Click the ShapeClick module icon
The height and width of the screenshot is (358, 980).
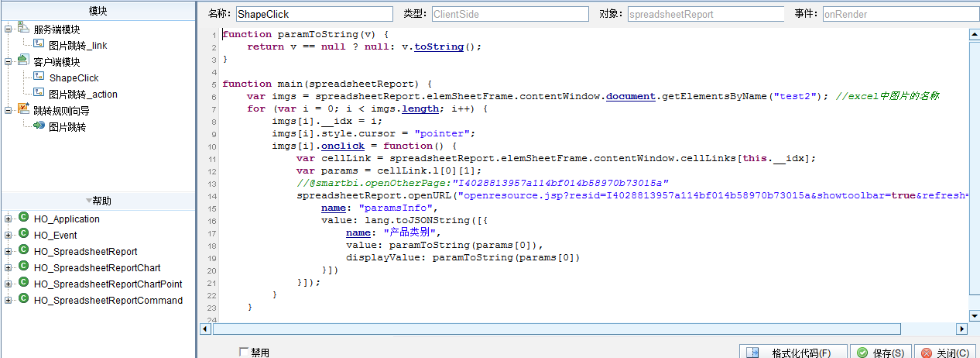[39, 77]
